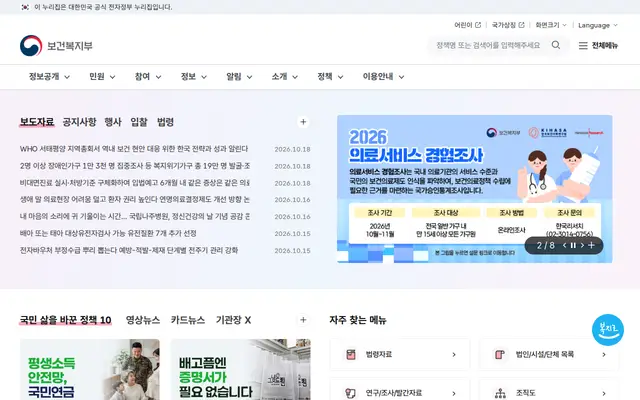Open 법령자료 via its arrow

click(454, 355)
